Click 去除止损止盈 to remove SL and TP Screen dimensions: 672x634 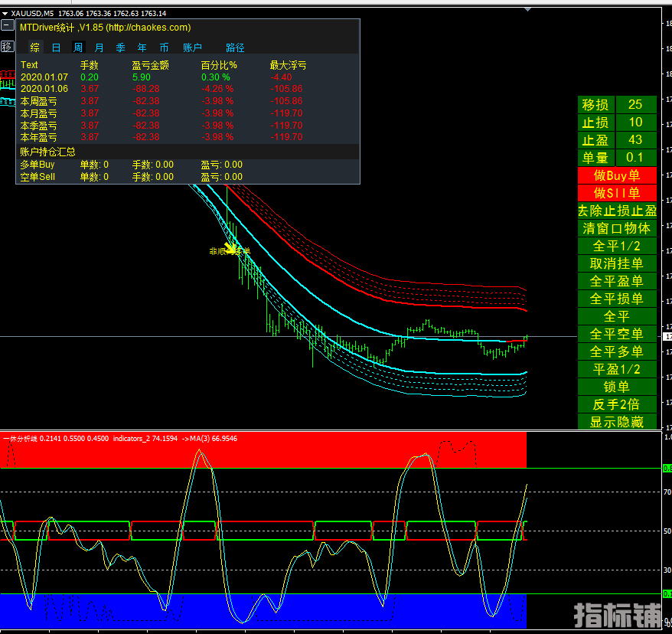tap(617, 211)
